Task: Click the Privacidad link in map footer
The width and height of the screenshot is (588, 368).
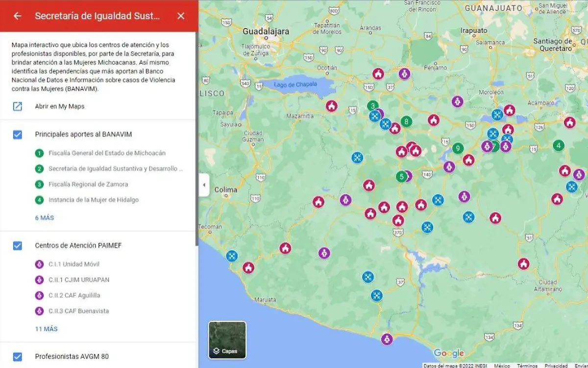Action: pyautogui.click(x=556, y=366)
